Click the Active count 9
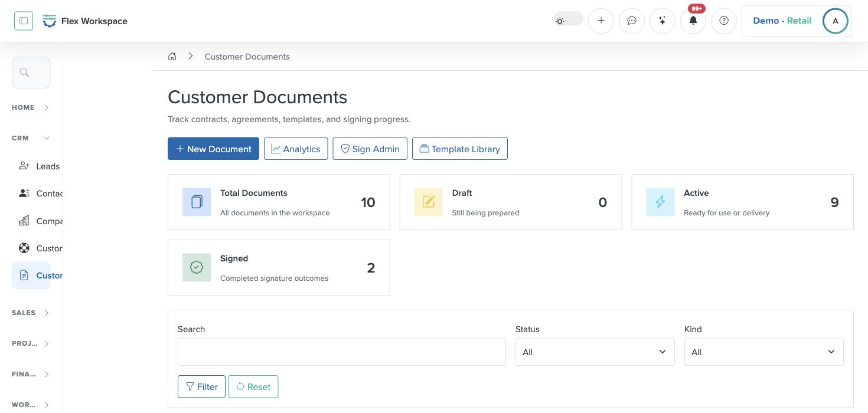Screen dimensions: 868x413 [x=834, y=202]
